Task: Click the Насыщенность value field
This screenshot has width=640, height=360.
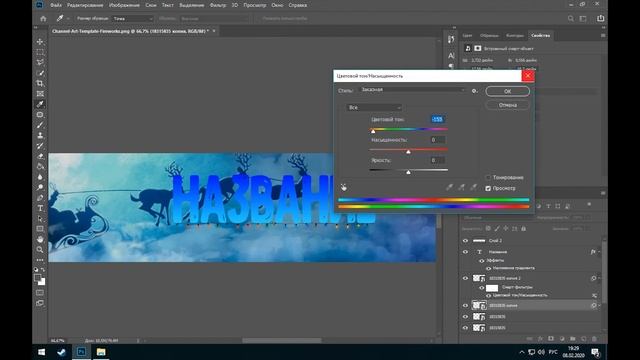Action: tap(438, 140)
